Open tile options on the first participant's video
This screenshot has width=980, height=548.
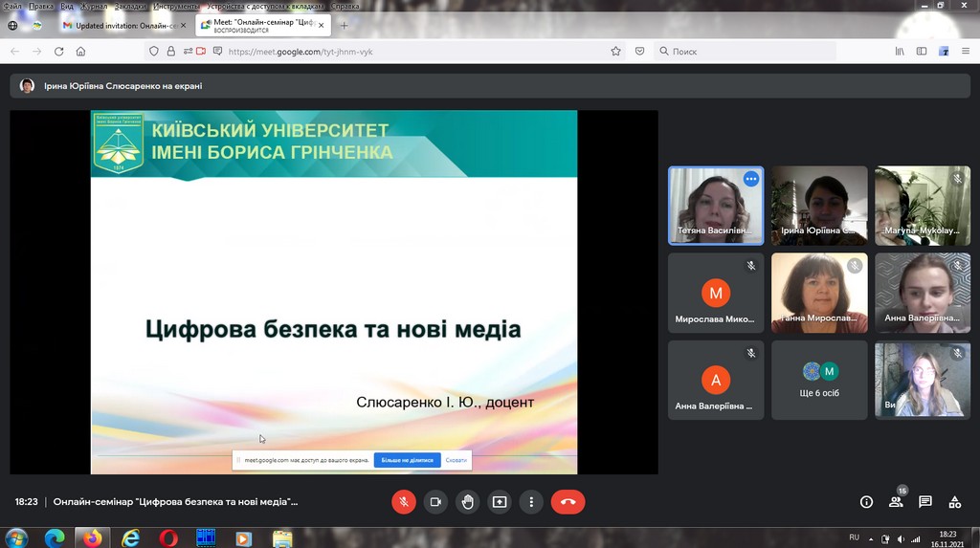pos(751,179)
